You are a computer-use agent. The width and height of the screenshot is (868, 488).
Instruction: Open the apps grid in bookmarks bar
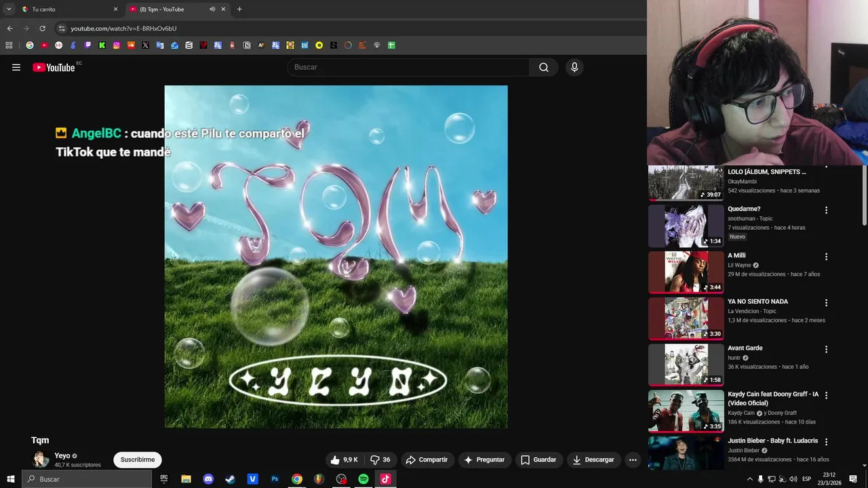coord(9,45)
